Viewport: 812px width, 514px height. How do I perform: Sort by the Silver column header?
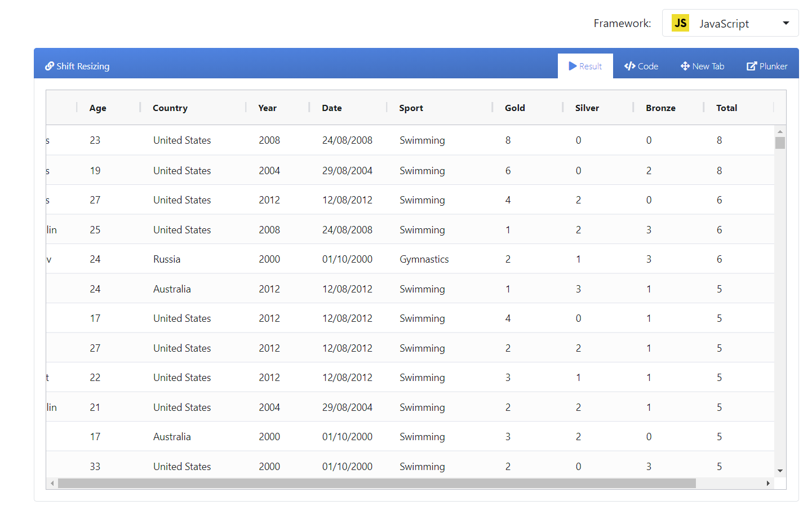coord(587,108)
